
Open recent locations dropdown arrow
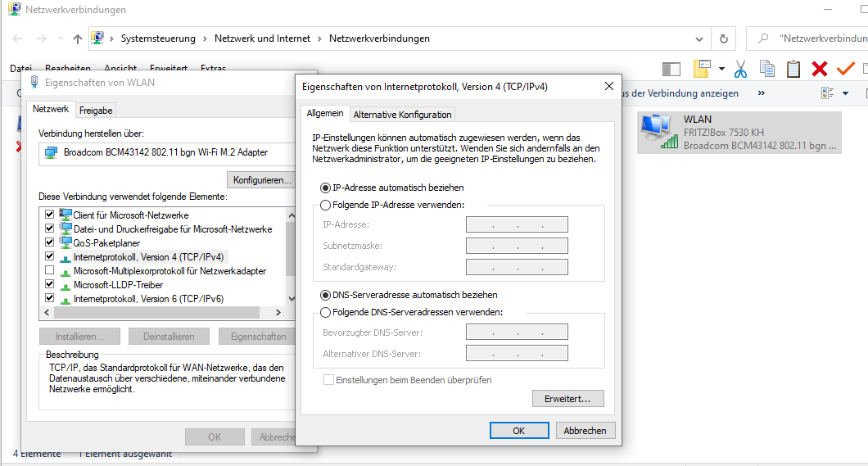[61, 38]
